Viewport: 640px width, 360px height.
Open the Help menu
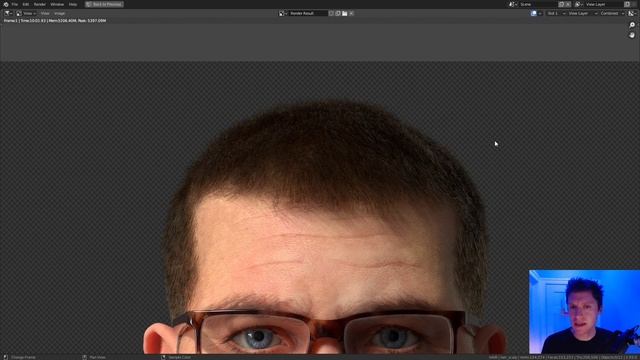tap(73, 4)
